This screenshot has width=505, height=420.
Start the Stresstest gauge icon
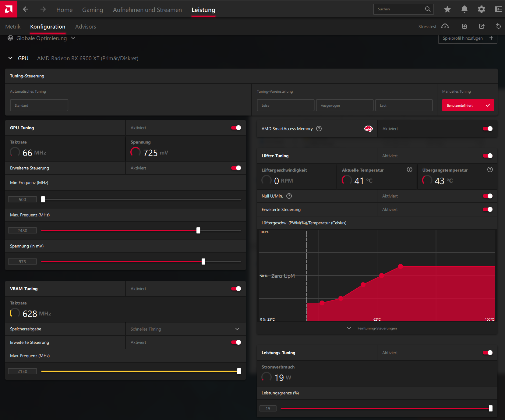click(445, 26)
